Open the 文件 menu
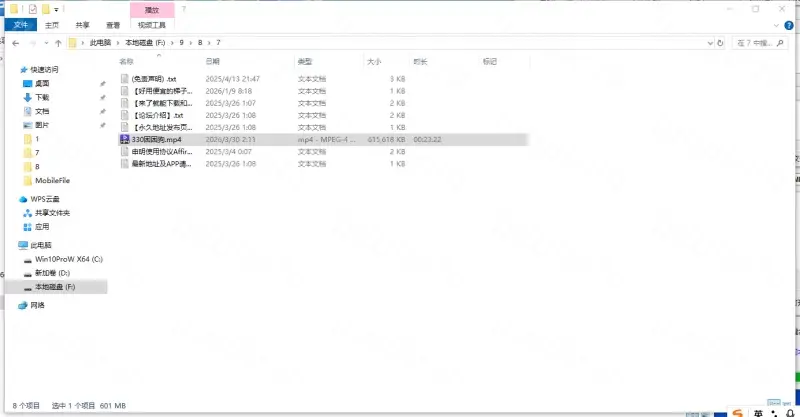The height and width of the screenshot is (417, 800). [21, 25]
